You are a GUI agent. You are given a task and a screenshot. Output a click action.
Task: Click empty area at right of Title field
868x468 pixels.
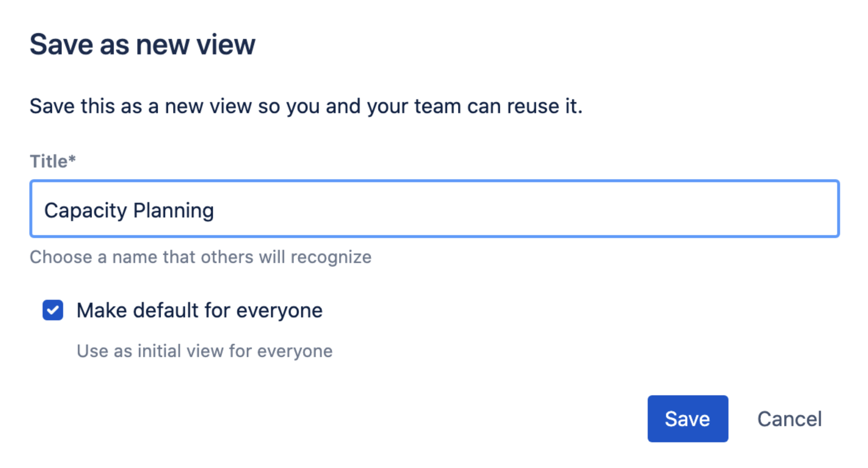tap(661, 209)
